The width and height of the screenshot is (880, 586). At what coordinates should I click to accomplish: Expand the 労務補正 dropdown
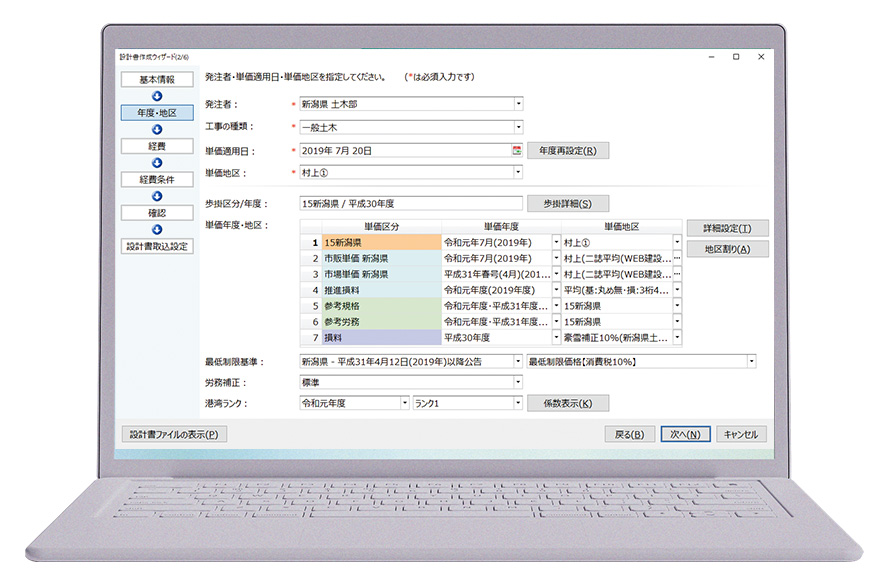tap(518, 382)
